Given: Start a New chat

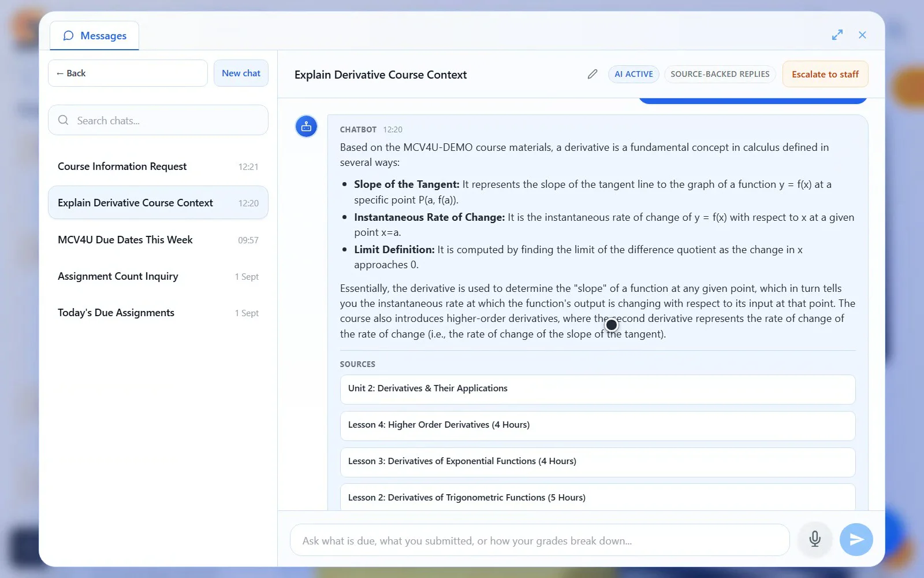Looking at the screenshot, I should [x=241, y=73].
